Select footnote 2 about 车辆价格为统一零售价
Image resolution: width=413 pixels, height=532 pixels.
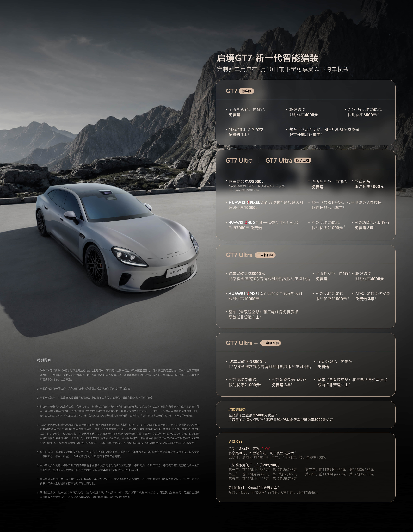pyautogui.click(x=84, y=389)
